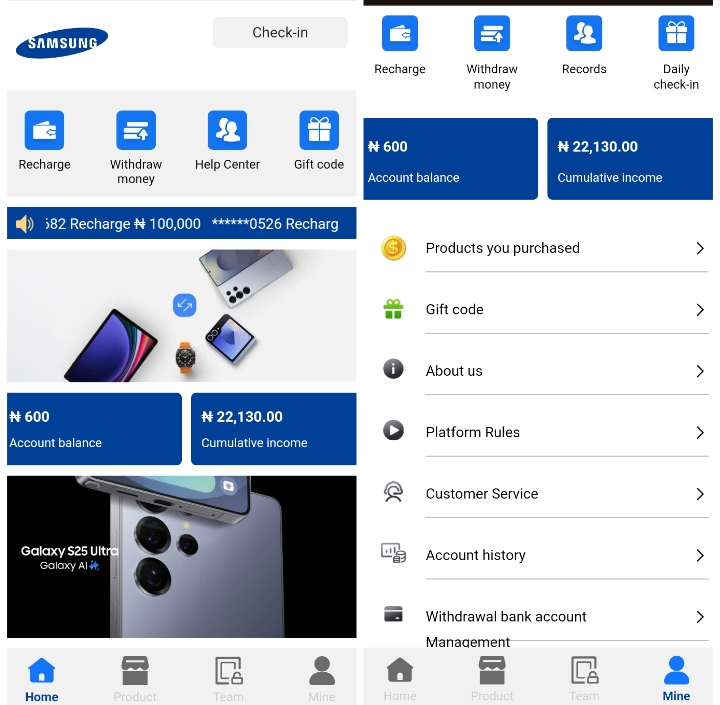
Task: Tap Account balance card on Mine screen
Action: coord(450,159)
